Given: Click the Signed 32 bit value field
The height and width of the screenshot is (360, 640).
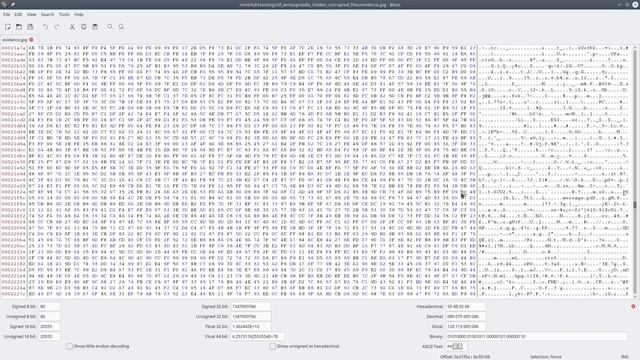Looking at the screenshot, I should point(250,306).
